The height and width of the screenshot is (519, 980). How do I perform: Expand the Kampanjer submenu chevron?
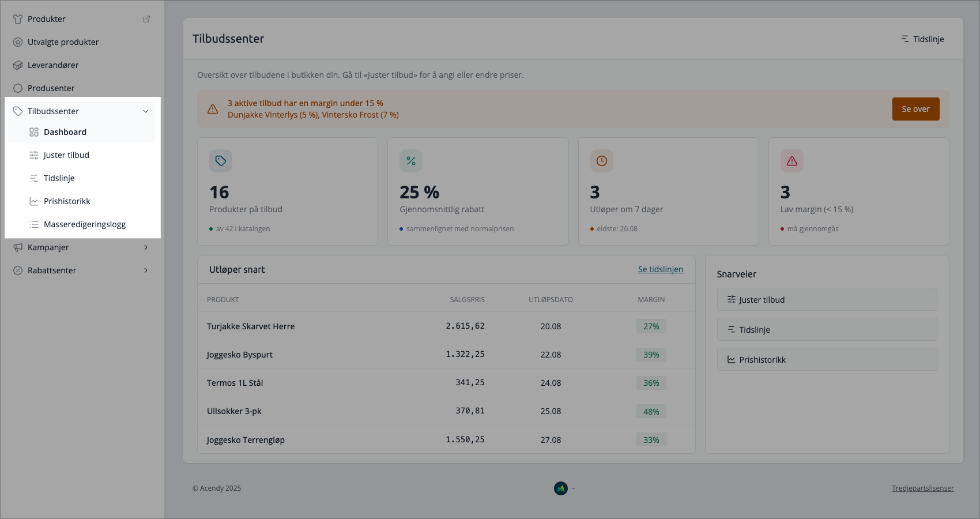tap(146, 247)
